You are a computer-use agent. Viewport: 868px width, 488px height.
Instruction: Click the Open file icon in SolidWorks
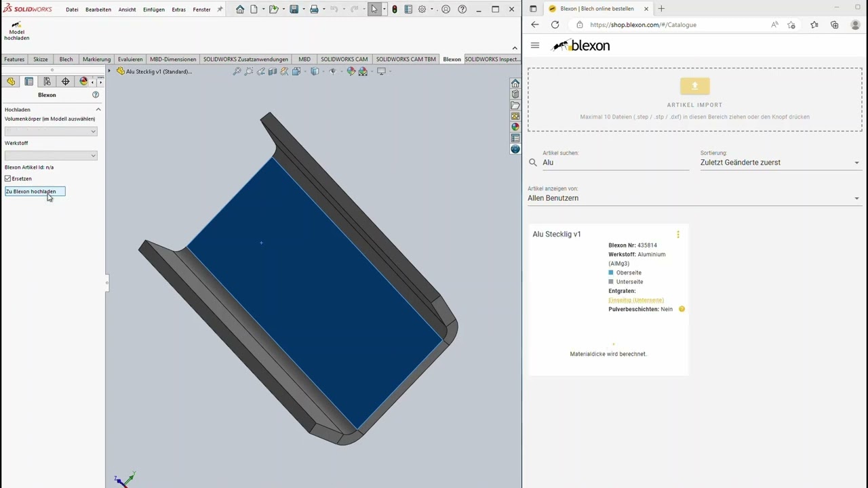click(x=273, y=9)
